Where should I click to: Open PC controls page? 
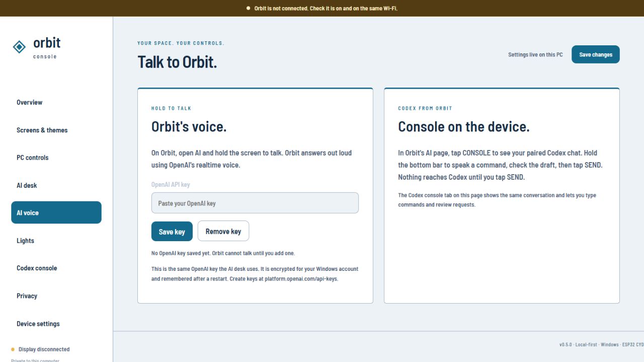pyautogui.click(x=56, y=158)
